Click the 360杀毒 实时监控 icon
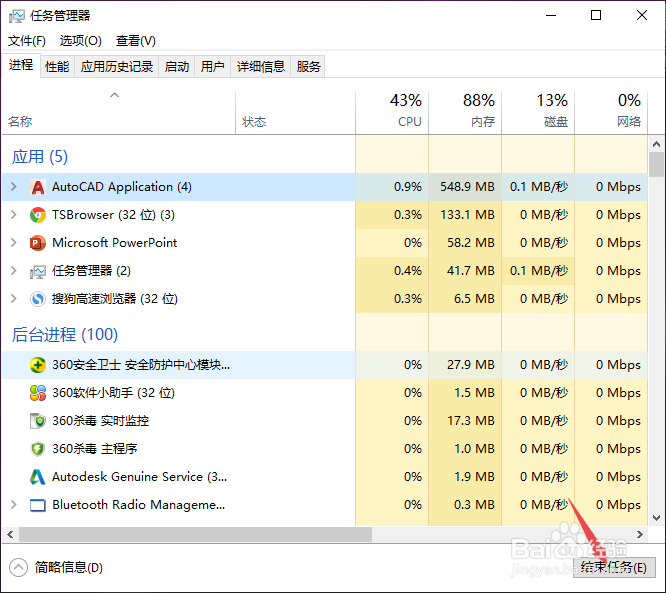Image resolution: width=666 pixels, height=593 pixels. [x=38, y=421]
